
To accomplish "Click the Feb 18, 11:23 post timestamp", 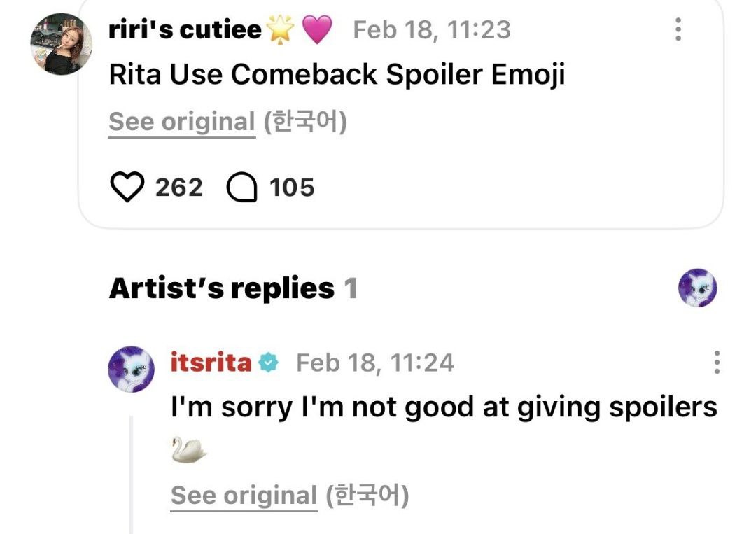I will point(432,30).
